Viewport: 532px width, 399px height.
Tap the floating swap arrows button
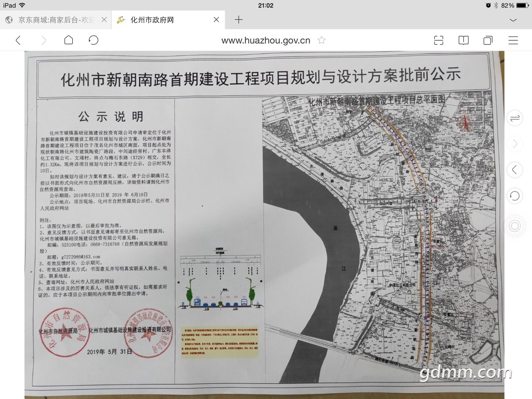(x=515, y=119)
